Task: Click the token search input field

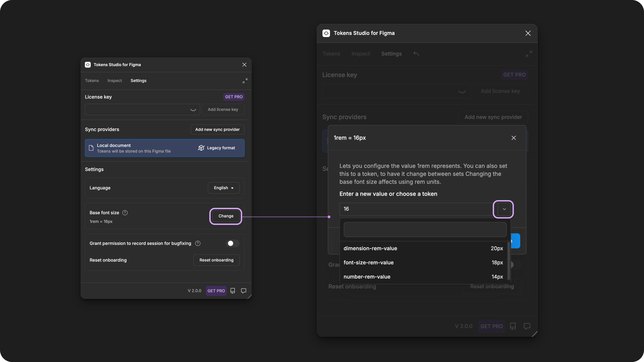Action: (x=425, y=230)
